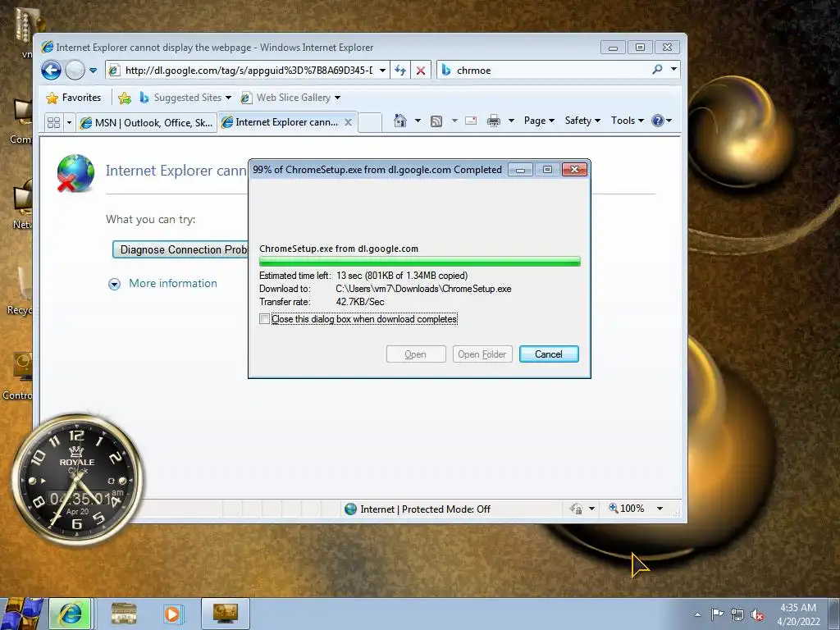Click the Print printer icon
Viewport: 840px width, 630px height.
[x=493, y=121]
